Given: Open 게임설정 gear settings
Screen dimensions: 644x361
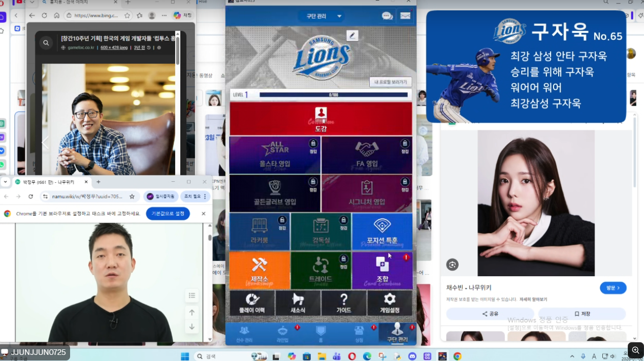Looking at the screenshot, I should point(390,303).
